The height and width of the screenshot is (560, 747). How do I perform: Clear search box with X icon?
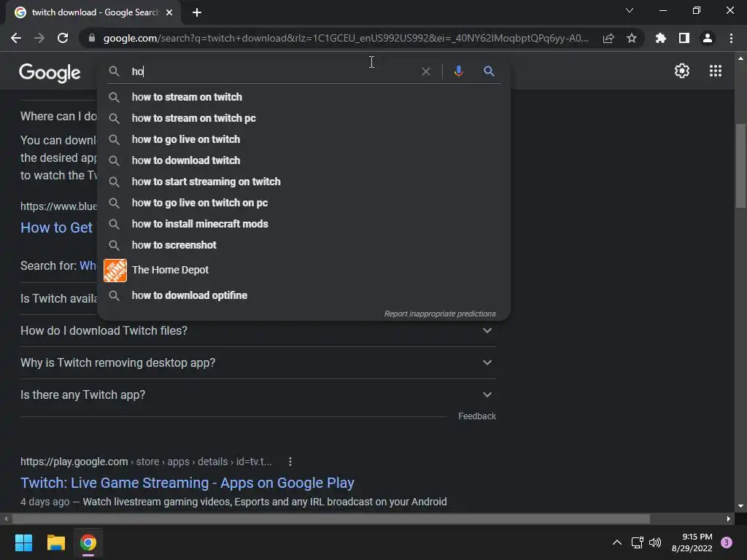coord(426,71)
